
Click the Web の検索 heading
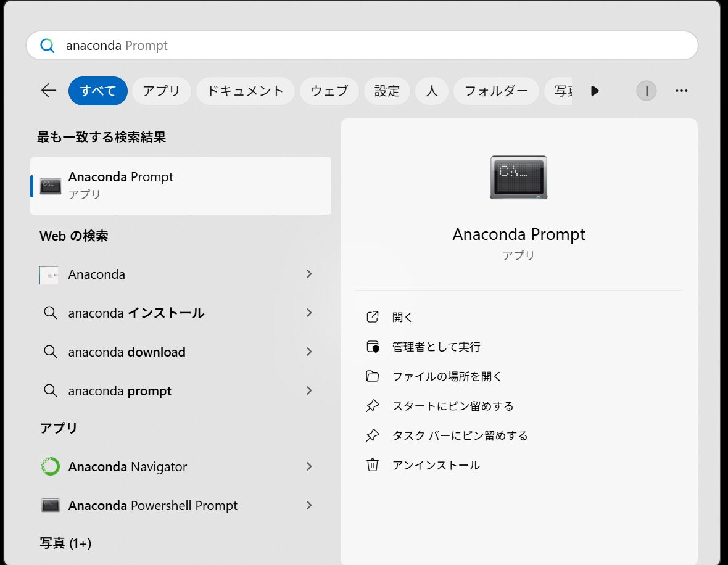[74, 236]
